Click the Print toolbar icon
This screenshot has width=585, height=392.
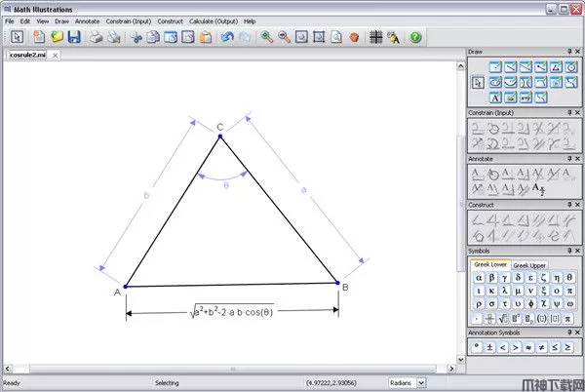coord(97,37)
